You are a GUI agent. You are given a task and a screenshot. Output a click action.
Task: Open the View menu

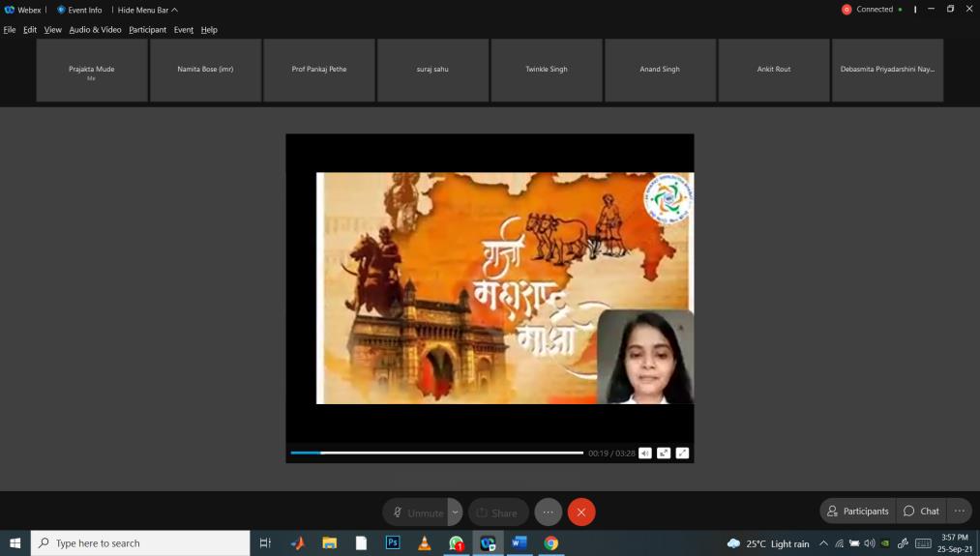pos(52,29)
